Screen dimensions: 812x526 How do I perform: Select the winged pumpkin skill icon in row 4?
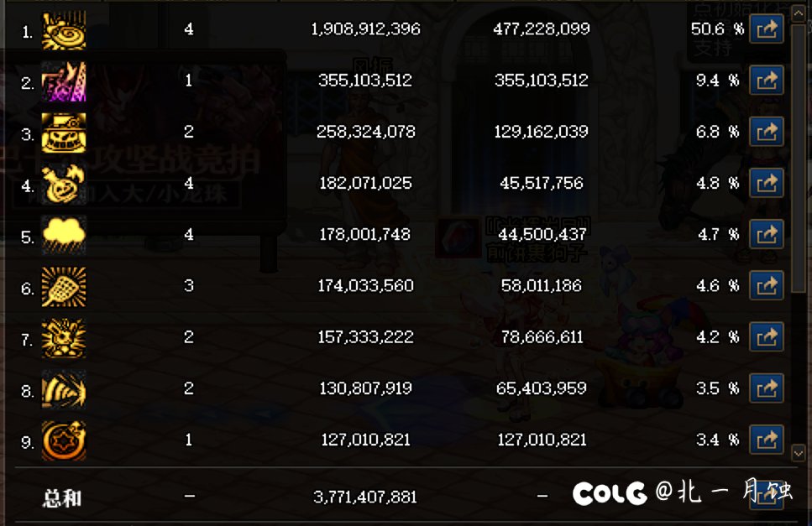tap(64, 185)
